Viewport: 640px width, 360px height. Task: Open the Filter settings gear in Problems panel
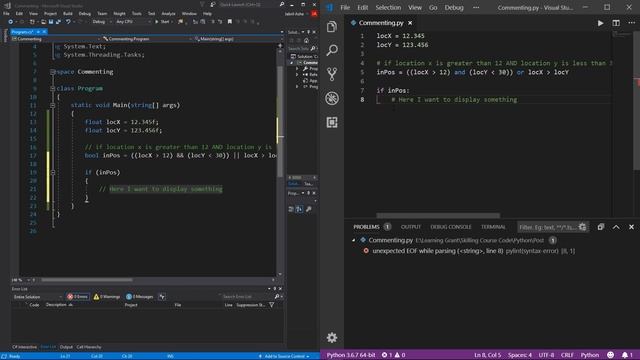(582, 227)
